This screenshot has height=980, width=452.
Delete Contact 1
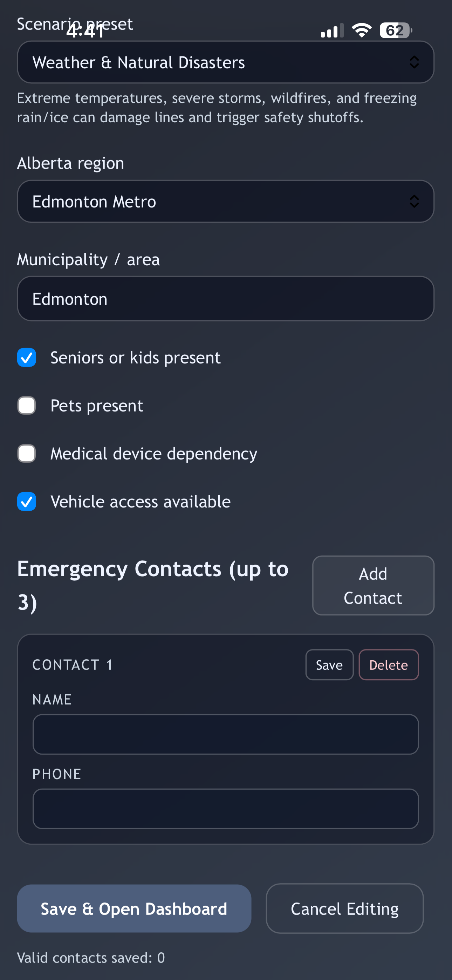[389, 665]
